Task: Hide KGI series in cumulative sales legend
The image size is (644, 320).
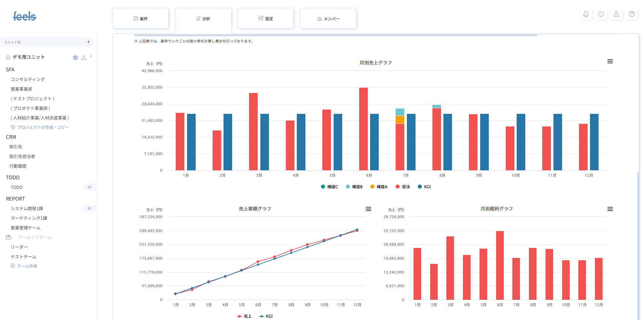Action: point(266,316)
